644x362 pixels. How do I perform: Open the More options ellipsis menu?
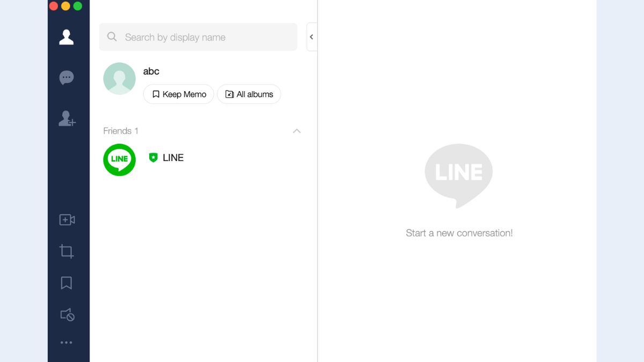(67, 343)
